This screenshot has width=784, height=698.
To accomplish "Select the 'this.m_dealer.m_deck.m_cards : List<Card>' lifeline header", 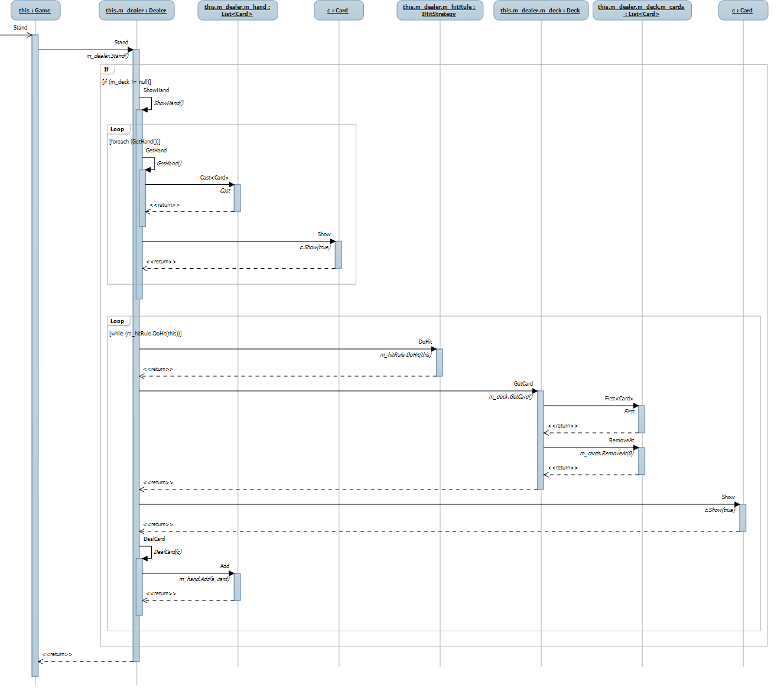I will pos(642,11).
